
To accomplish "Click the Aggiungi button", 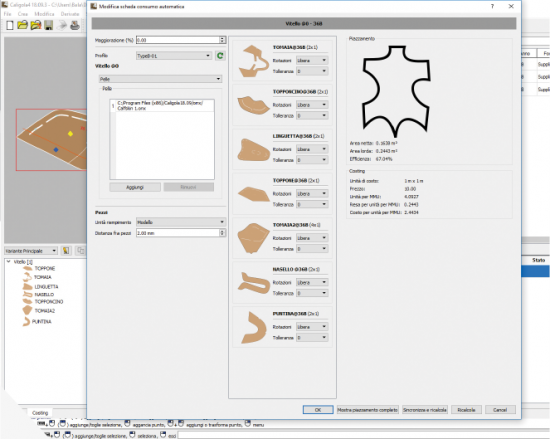I will pos(135,187).
